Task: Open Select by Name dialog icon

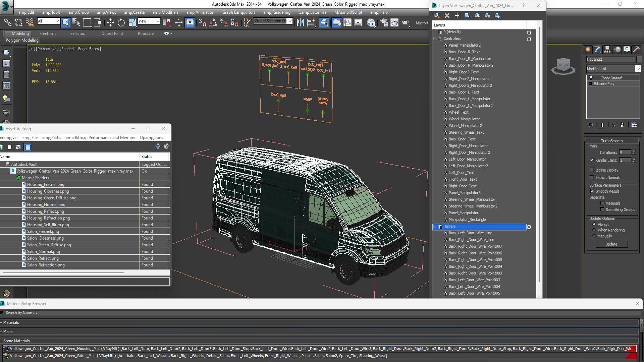Action: (76, 22)
